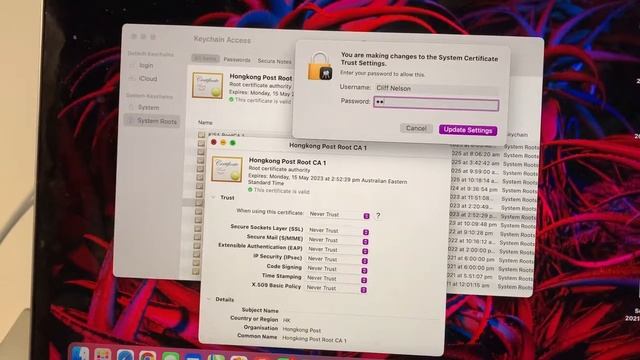Open Finder from the Dock
This screenshot has width=640, height=360.
80,354
